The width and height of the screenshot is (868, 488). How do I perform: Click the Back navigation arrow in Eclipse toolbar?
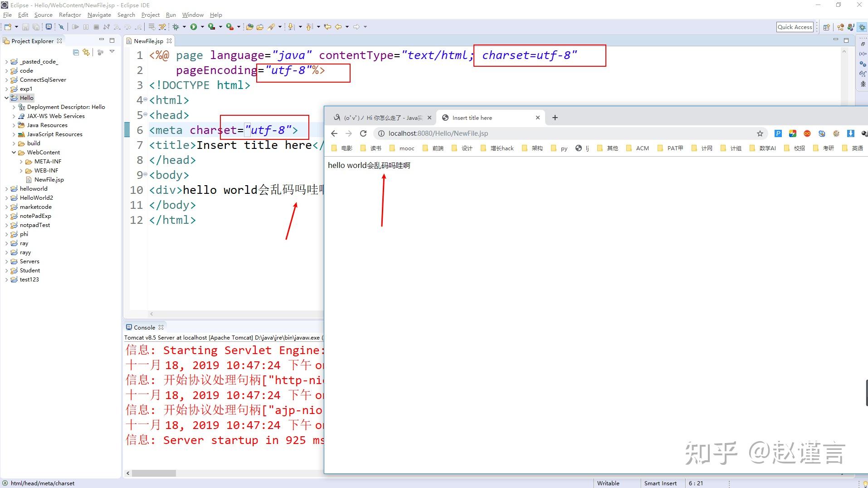point(339,26)
